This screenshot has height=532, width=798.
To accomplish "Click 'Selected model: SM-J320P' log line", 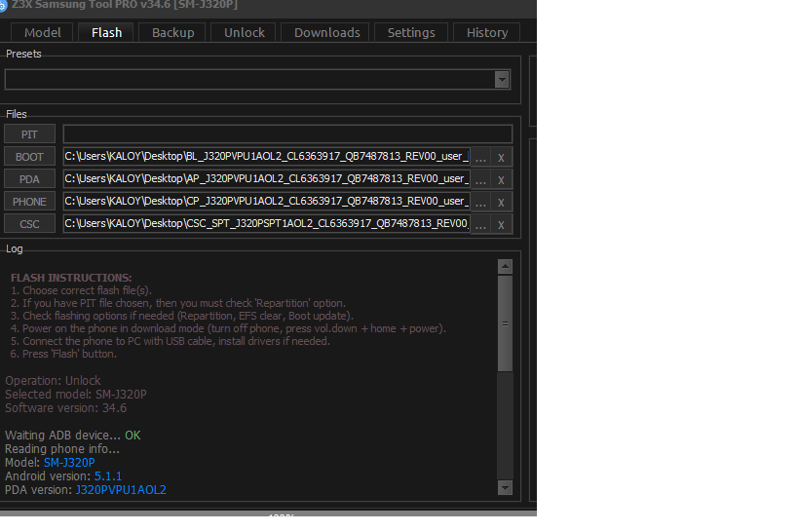I will point(76,395).
